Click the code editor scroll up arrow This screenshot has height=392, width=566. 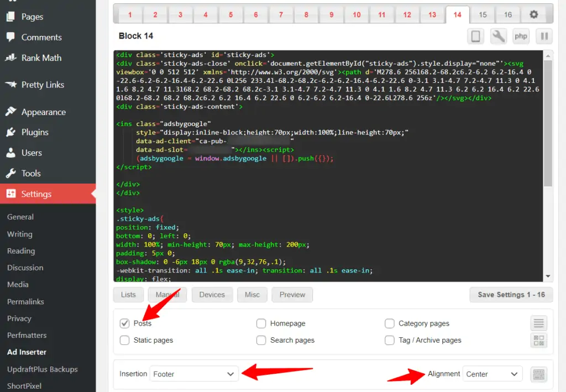point(548,56)
